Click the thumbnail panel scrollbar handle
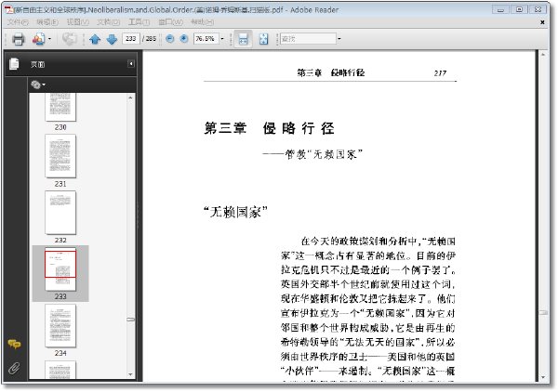The image size is (558, 392). 130,320
